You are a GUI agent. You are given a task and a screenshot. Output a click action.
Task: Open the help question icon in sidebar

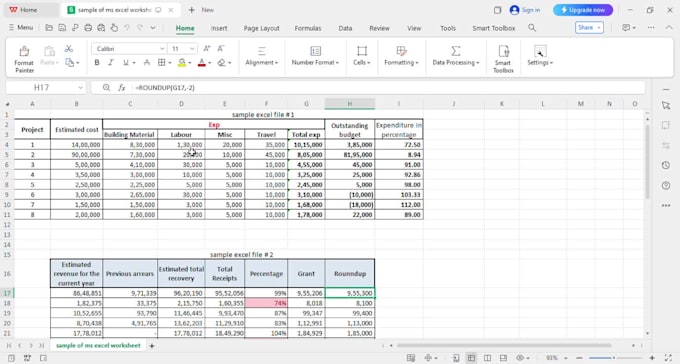(666, 186)
